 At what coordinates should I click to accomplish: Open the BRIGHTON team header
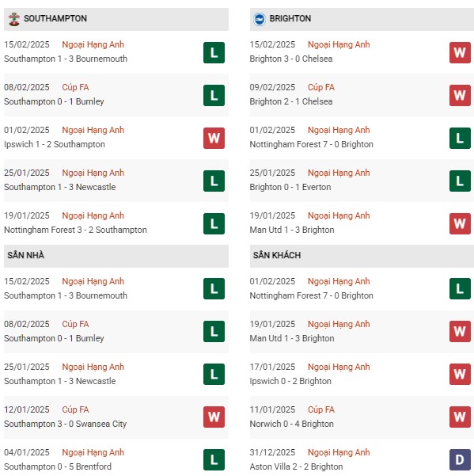[362, 19]
